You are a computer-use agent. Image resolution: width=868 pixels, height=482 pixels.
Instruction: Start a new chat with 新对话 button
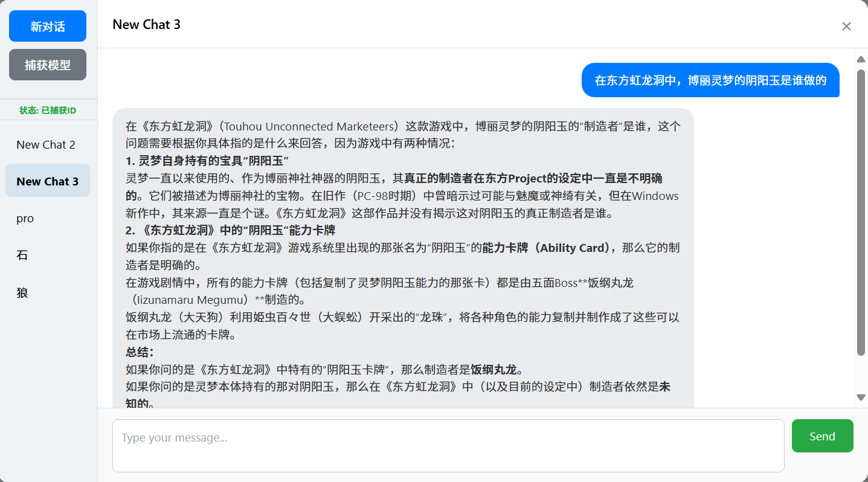(48, 26)
